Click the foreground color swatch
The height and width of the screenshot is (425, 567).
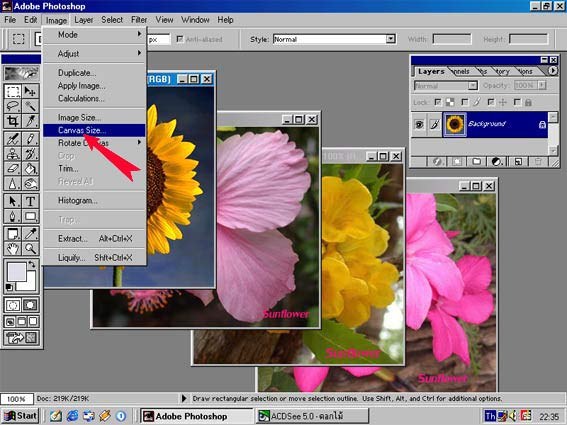pos(17,272)
